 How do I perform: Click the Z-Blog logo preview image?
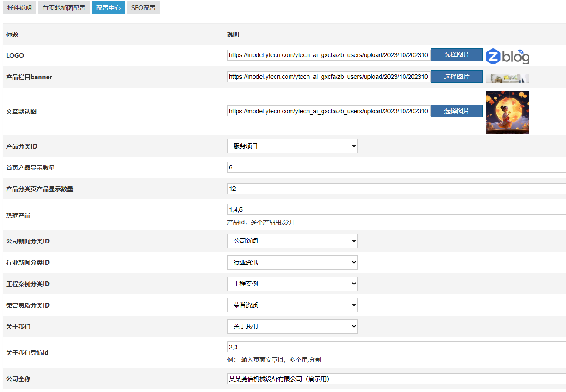[507, 56]
